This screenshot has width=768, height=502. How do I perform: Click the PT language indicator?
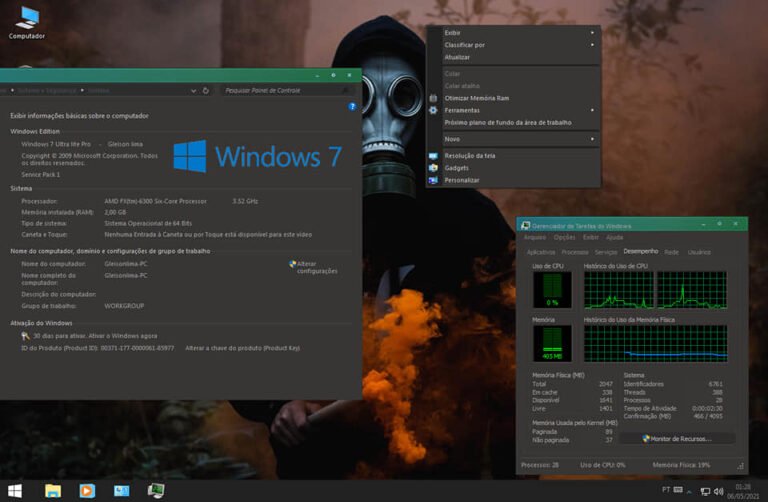click(666, 490)
